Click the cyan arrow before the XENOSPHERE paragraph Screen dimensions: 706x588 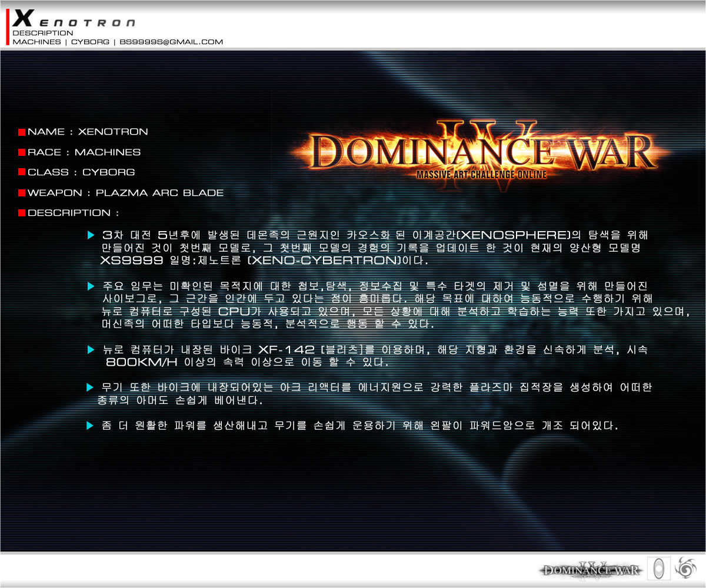pos(91,235)
